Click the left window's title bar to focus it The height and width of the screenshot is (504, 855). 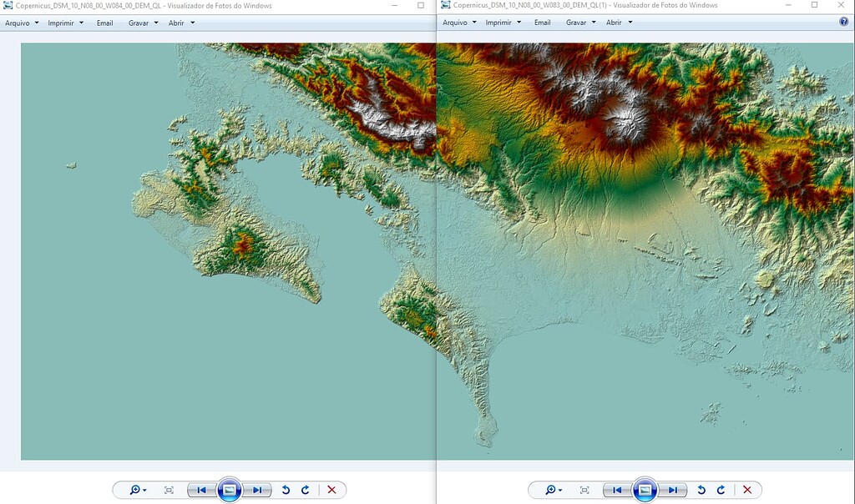(209, 5)
